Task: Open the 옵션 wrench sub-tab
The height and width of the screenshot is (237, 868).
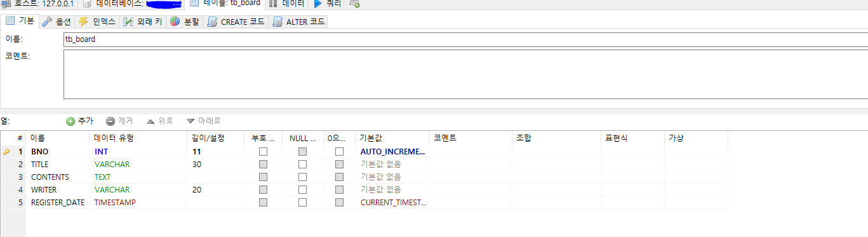Action: (56, 22)
